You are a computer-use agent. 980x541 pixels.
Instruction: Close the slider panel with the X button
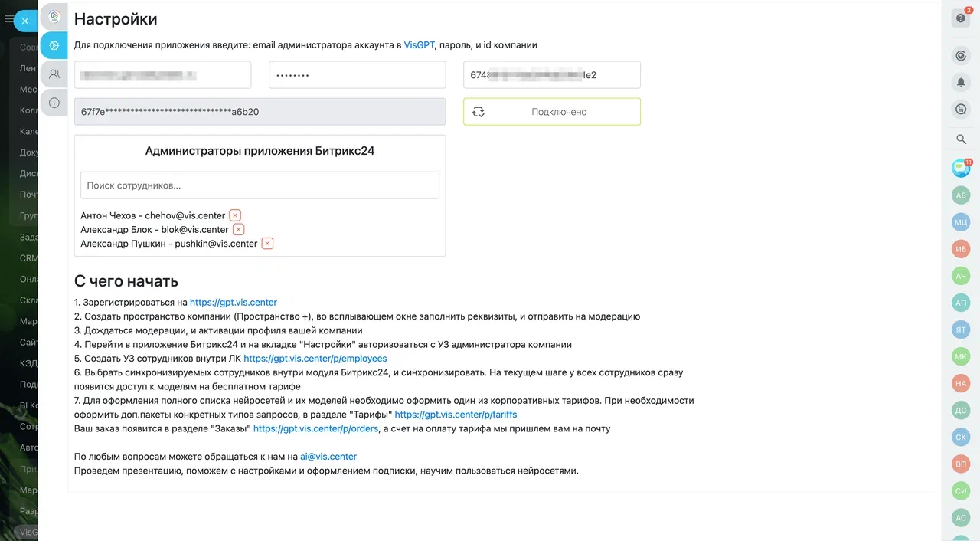[24, 21]
